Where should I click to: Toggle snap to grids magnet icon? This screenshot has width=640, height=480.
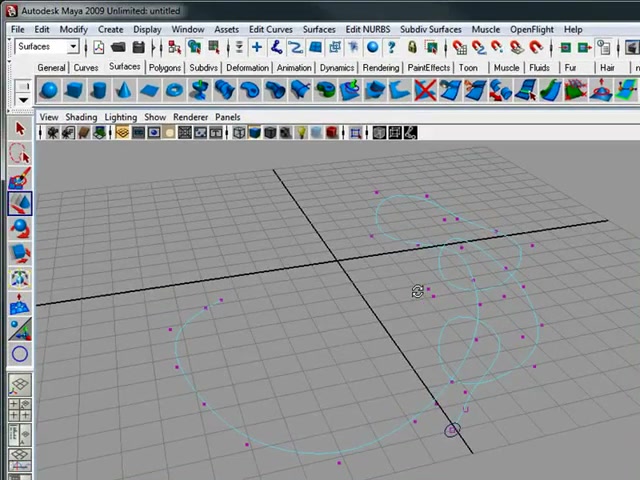coord(460,47)
